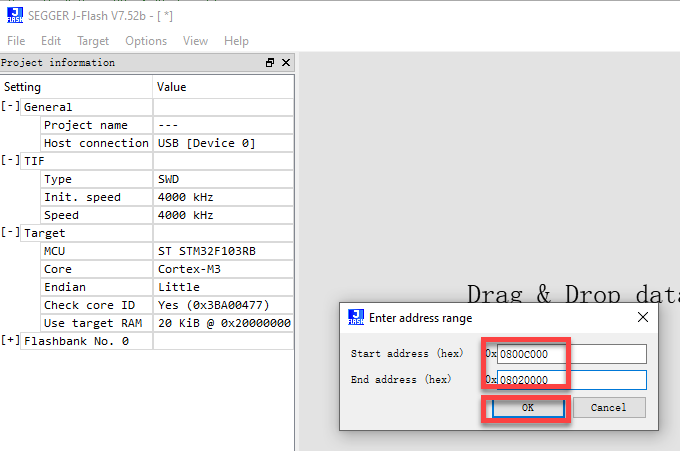Click the Target tree label
680x451 pixels.
coord(44,233)
